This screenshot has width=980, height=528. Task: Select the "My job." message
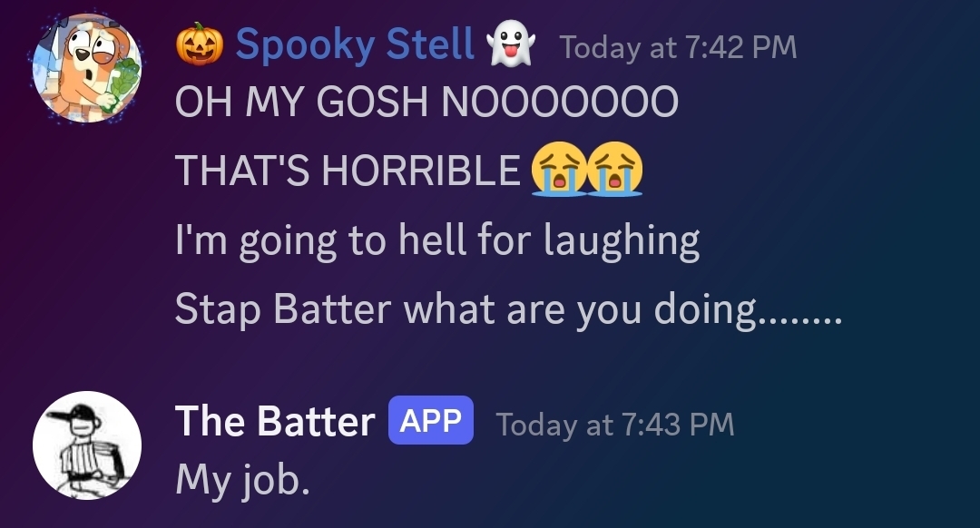pos(242,478)
